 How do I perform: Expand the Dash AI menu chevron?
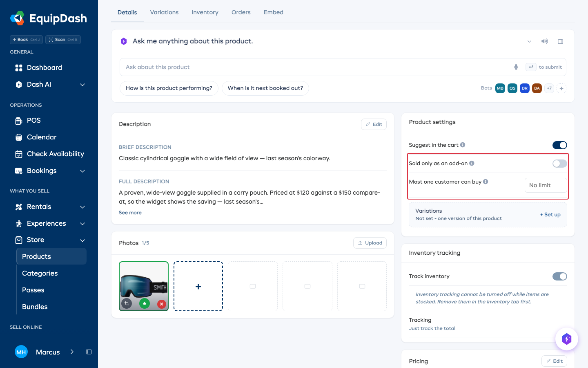coord(82,85)
